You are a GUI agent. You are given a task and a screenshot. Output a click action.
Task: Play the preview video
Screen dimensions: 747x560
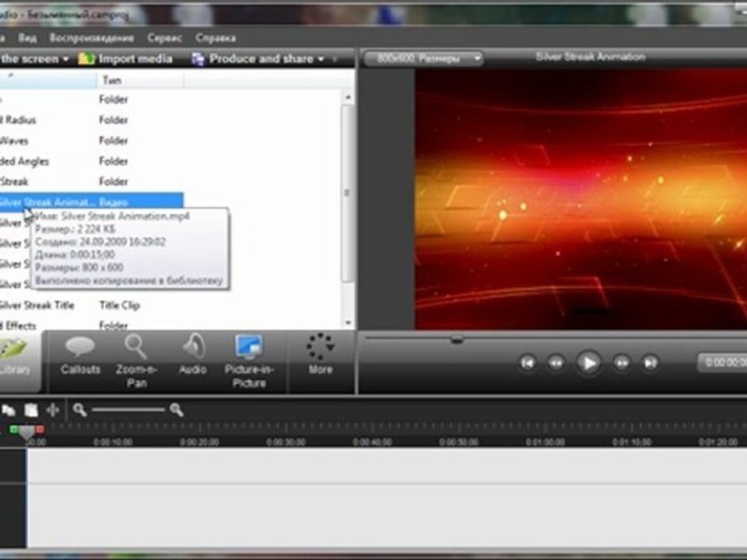(x=588, y=363)
